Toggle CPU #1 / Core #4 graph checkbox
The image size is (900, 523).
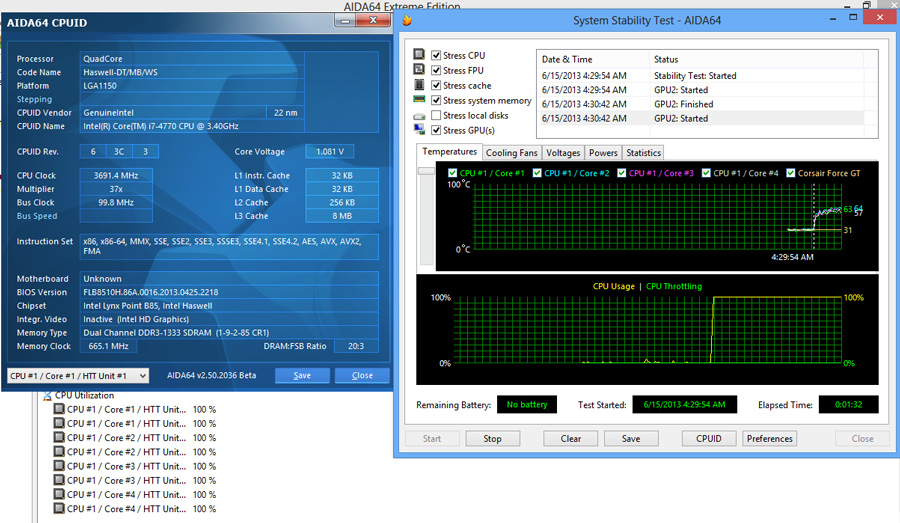tap(707, 173)
